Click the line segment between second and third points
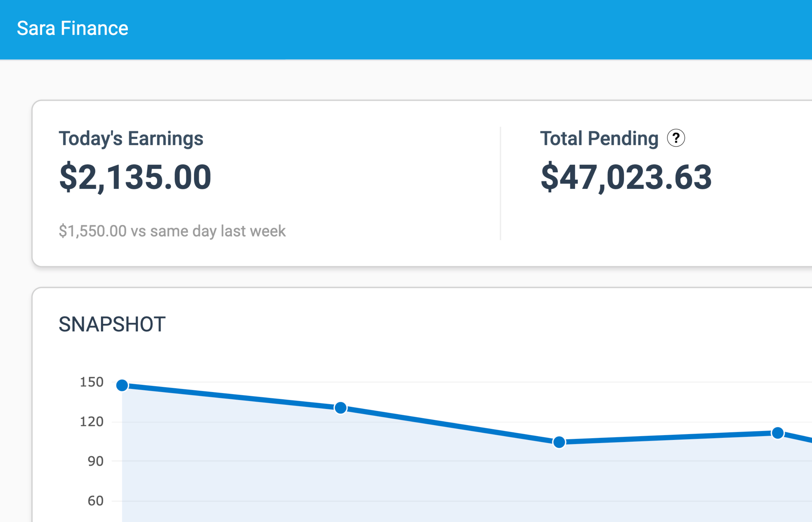This screenshot has height=522, width=812. point(450,425)
